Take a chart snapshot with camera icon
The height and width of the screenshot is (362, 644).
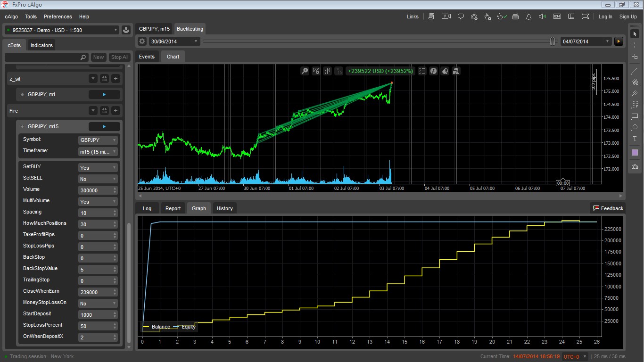coord(635,167)
